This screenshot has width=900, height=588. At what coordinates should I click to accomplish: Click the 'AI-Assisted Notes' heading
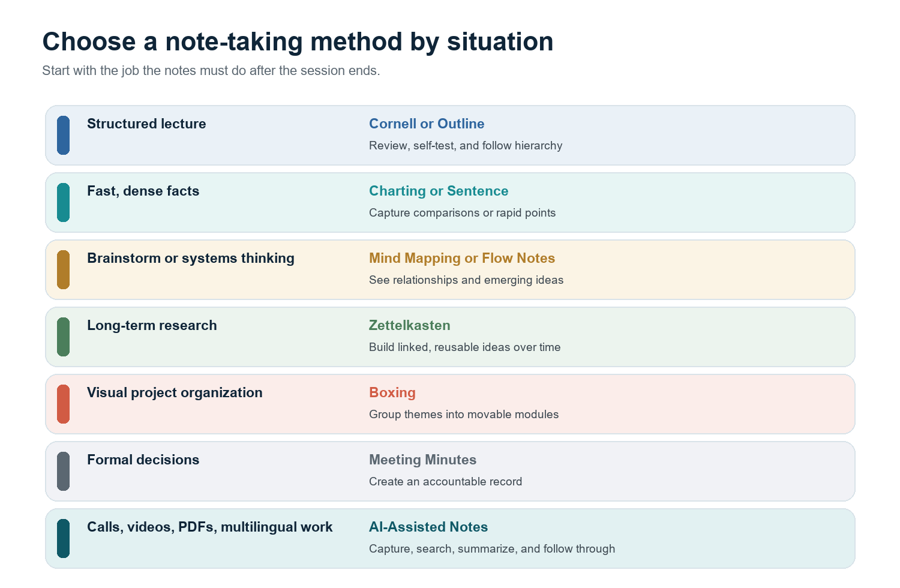(x=428, y=527)
